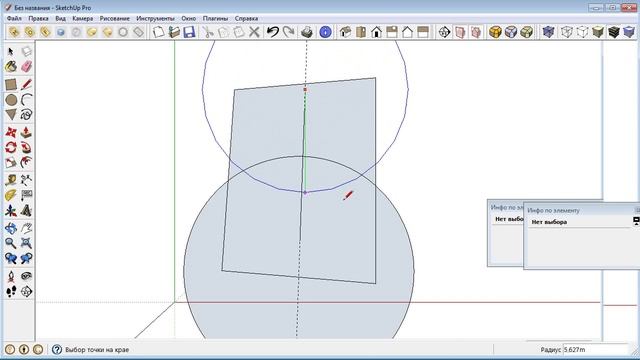Open Model Info blue circle icon
Viewport: 640px width, 360px height.
click(x=325, y=32)
